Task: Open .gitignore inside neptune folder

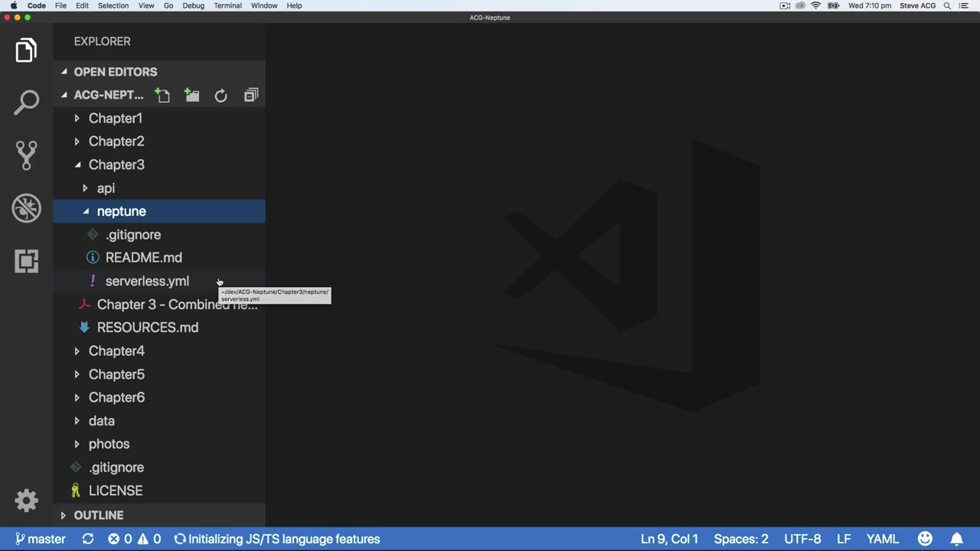Action: 159,234
